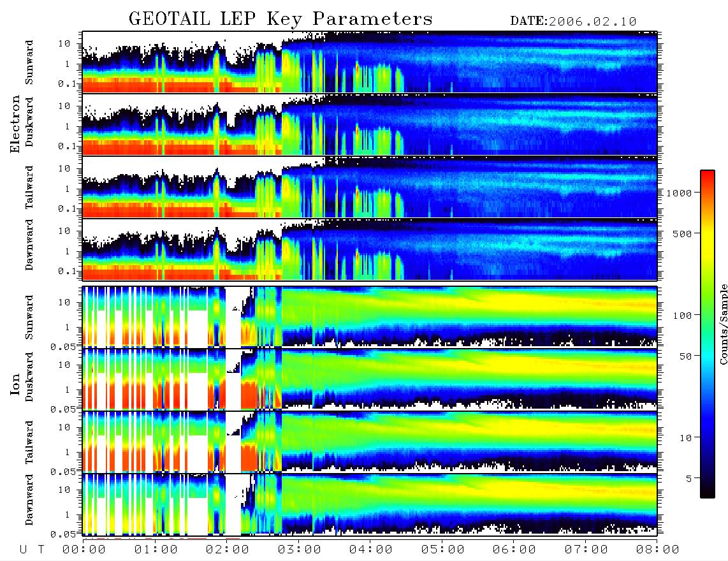Select the 04:00 time axis label
The height and width of the screenshot is (561, 728).
pyautogui.click(x=371, y=550)
